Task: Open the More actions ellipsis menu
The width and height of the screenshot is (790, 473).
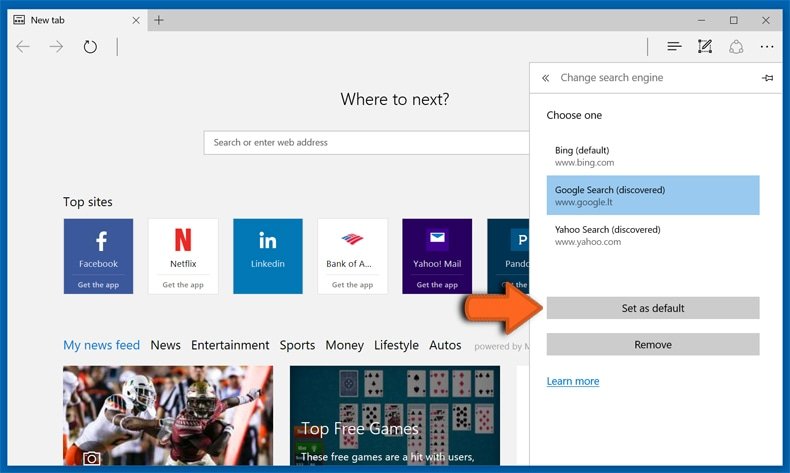Action: pyautogui.click(x=767, y=47)
